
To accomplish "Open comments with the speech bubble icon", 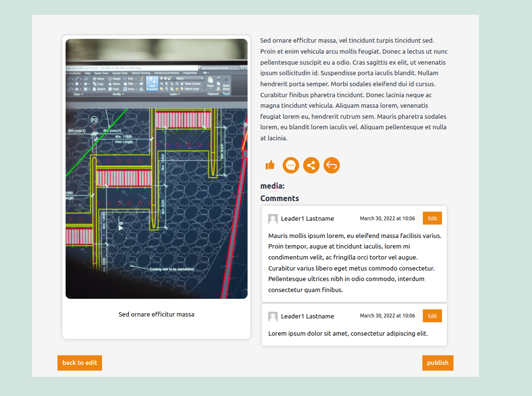I will coord(291,165).
